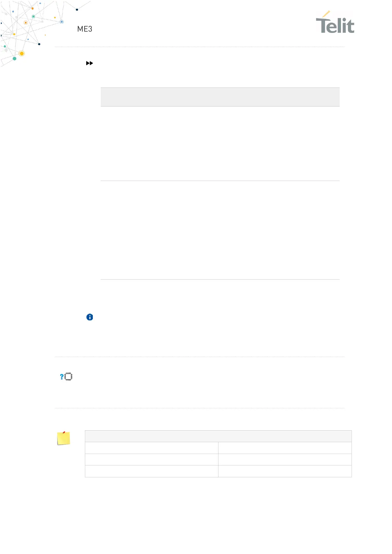Image resolution: width=392 pixels, height=554 pixels.
Task: Select the top-left cell of the bottom table
Action: 151,448
